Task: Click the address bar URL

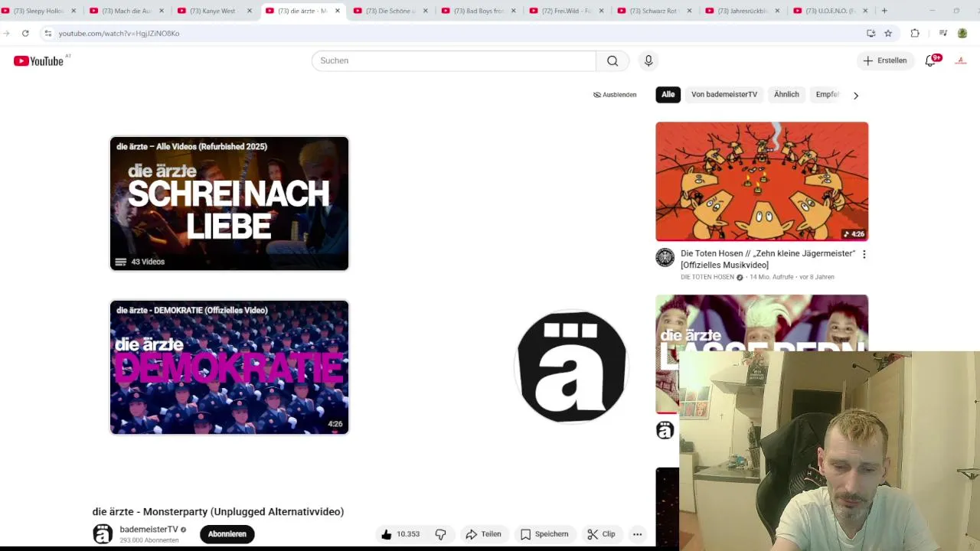Action: coord(119,34)
